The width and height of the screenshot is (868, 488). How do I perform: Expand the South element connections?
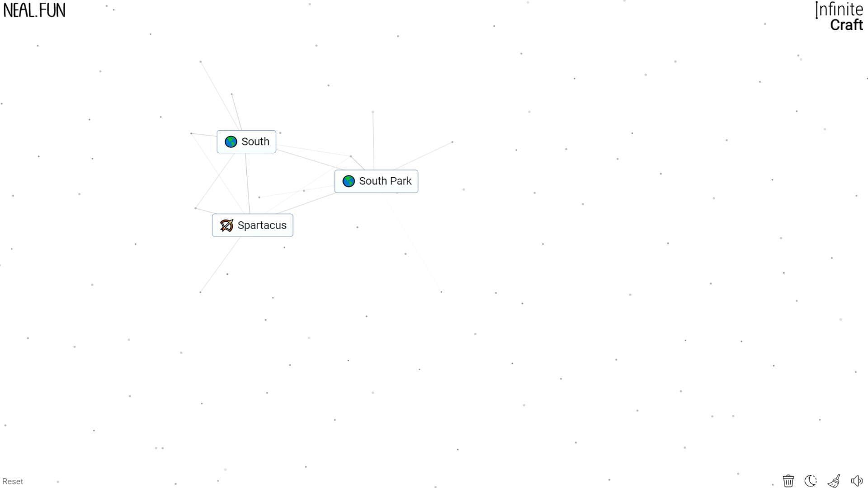tap(246, 141)
